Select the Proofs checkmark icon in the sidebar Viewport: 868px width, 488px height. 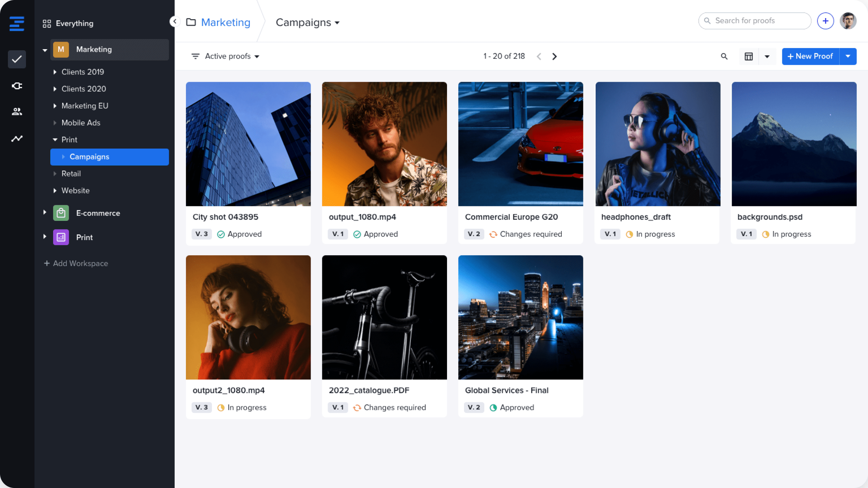(x=17, y=59)
